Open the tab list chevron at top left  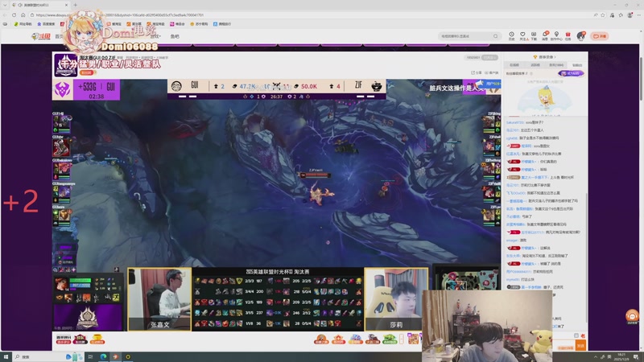[5, 5]
